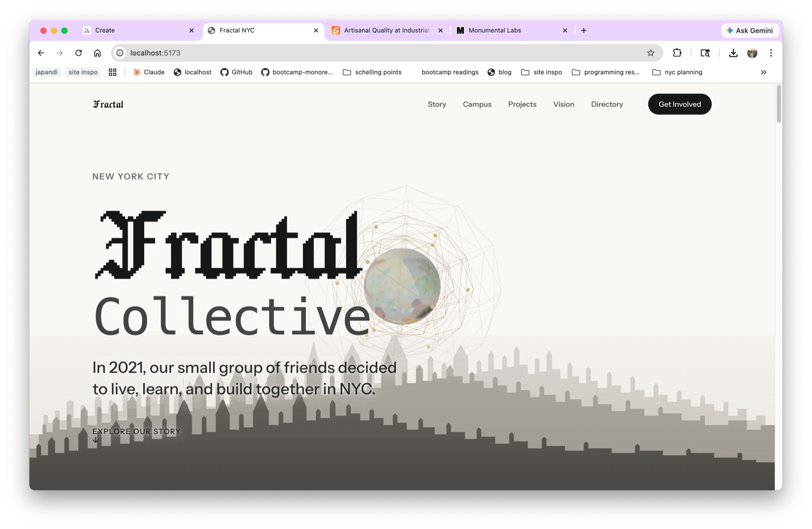Open the browser home icon
The height and width of the screenshot is (529, 812).
pyautogui.click(x=97, y=53)
